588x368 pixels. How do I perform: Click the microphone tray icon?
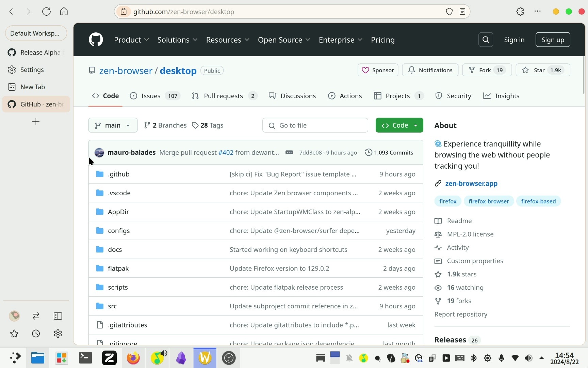click(x=501, y=358)
